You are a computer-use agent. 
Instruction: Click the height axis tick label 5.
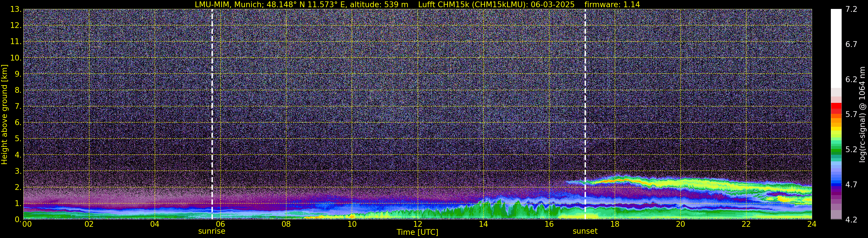18,139
